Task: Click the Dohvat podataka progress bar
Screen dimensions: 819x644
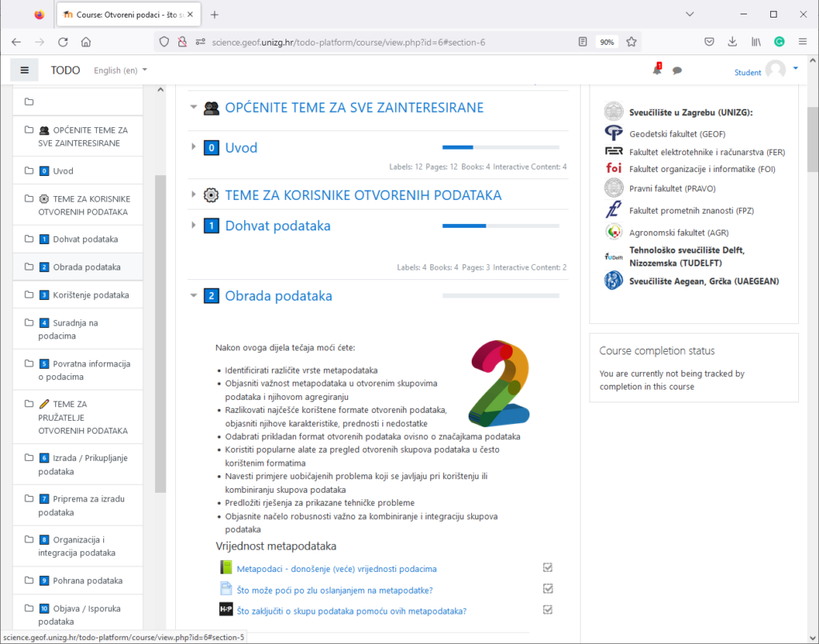Action: [x=500, y=226]
